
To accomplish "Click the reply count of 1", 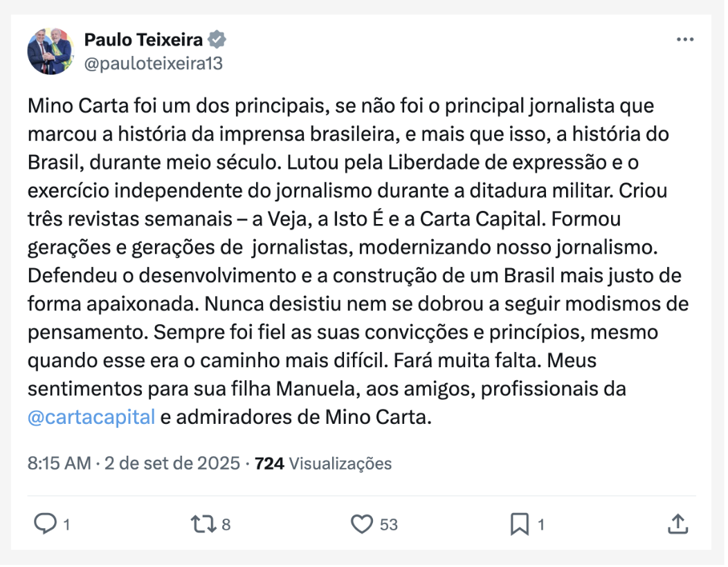I will [66, 525].
